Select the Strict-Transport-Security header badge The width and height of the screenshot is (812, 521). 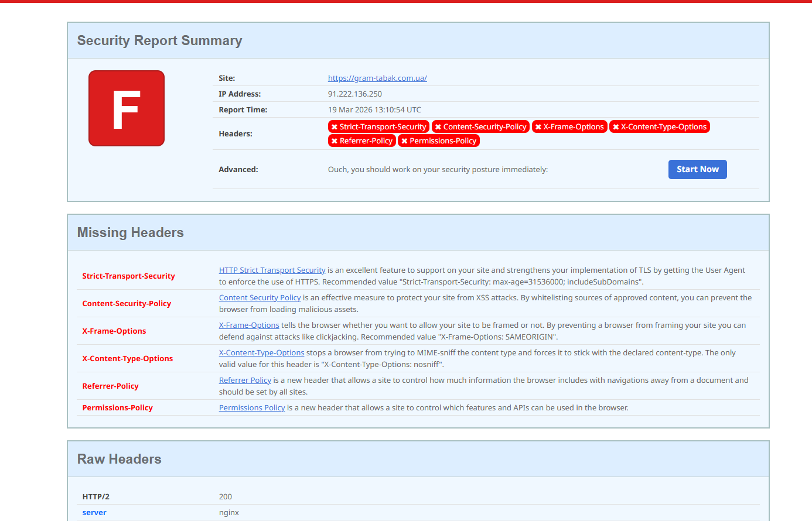378,126
